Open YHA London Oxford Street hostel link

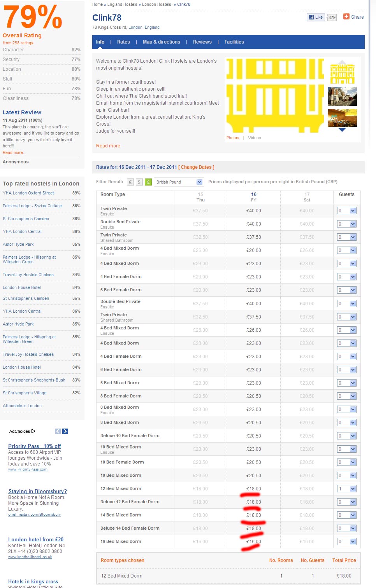point(28,193)
